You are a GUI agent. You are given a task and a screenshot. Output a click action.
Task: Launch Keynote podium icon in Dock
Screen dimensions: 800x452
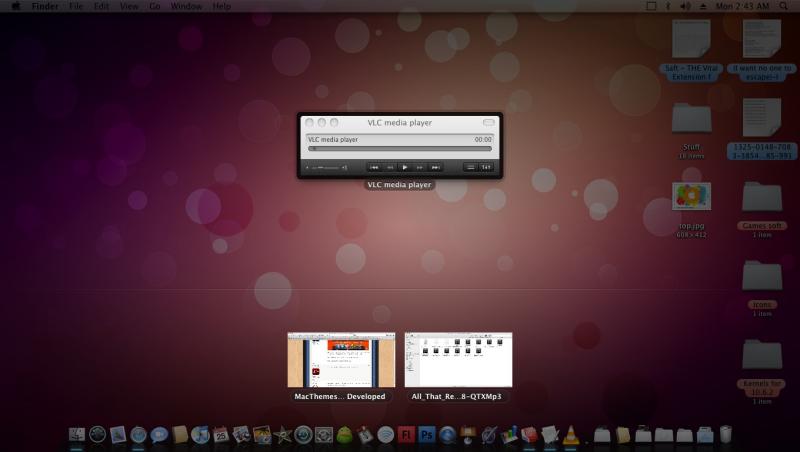pos(468,435)
